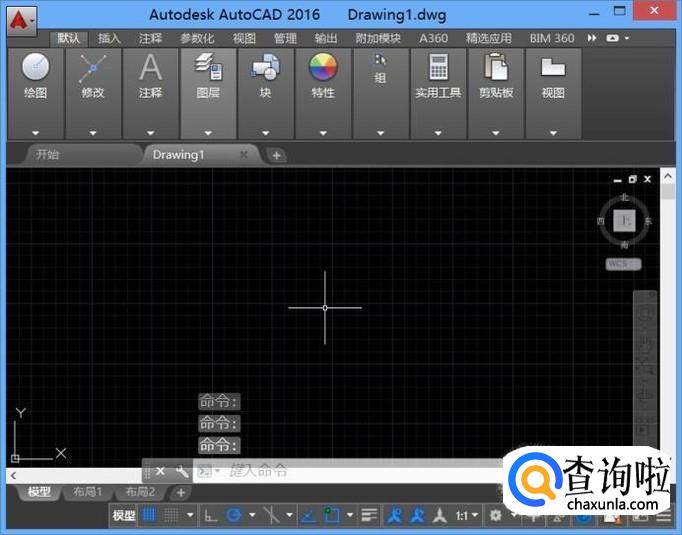Open the 实用工具 calculator panel

pos(438,93)
